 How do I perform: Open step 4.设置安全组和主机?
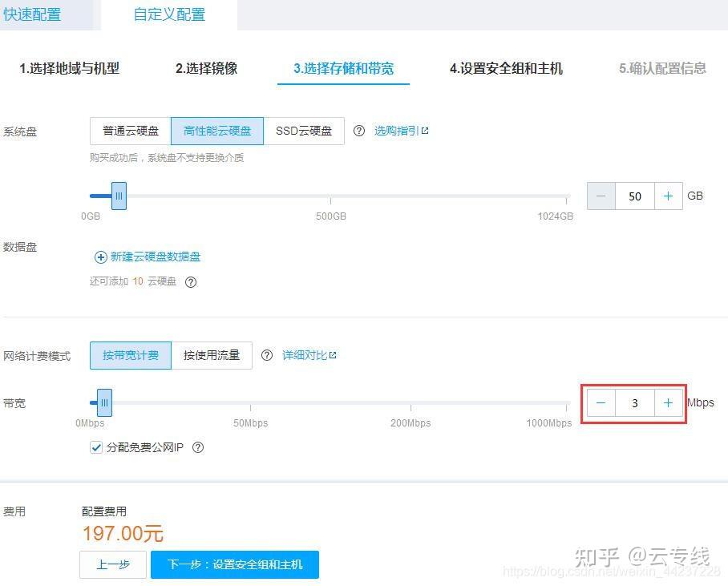(504, 69)
